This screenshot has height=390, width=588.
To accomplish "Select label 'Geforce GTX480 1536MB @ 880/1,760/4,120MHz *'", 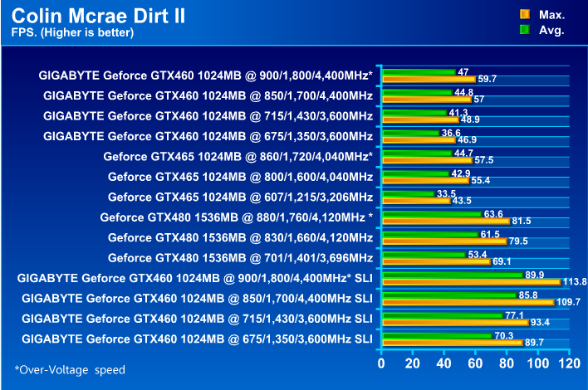I will coord(236,217).
